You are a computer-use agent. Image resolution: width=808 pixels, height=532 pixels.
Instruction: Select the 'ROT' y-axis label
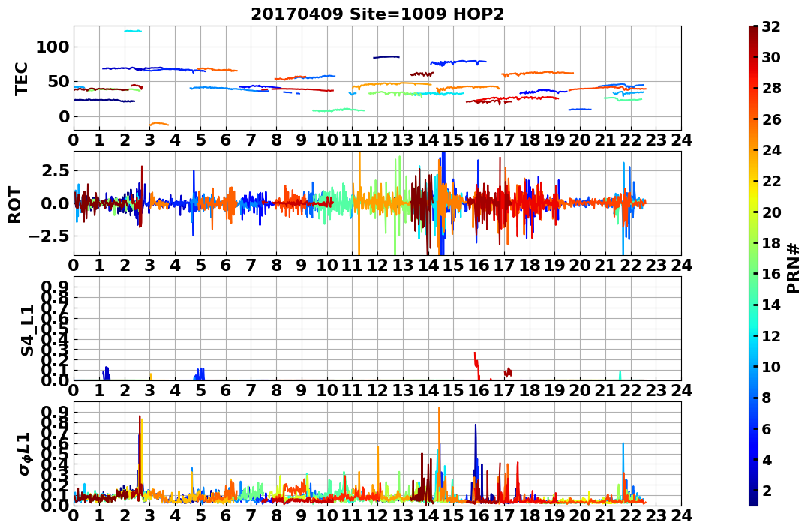pyautogui.click(x=15, y=205)
